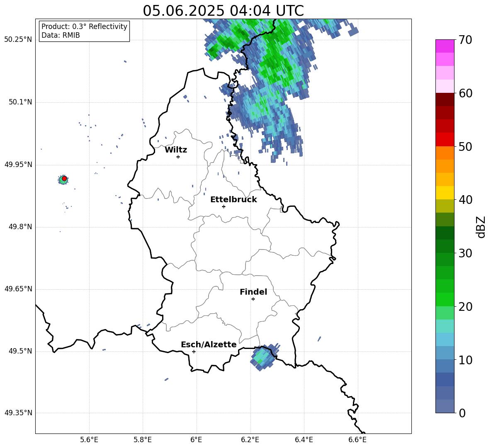Click the colorbar value 0
The image size is (491, 448).
(x=462, y=413)
